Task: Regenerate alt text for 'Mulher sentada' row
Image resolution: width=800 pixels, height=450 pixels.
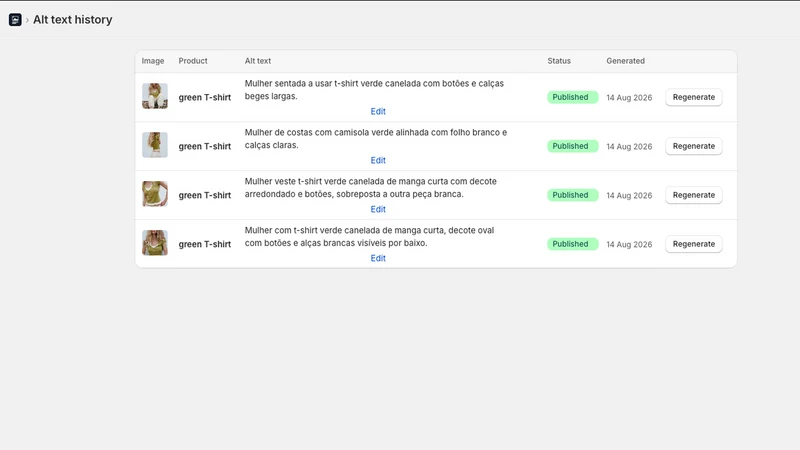Action: (693, 97)
